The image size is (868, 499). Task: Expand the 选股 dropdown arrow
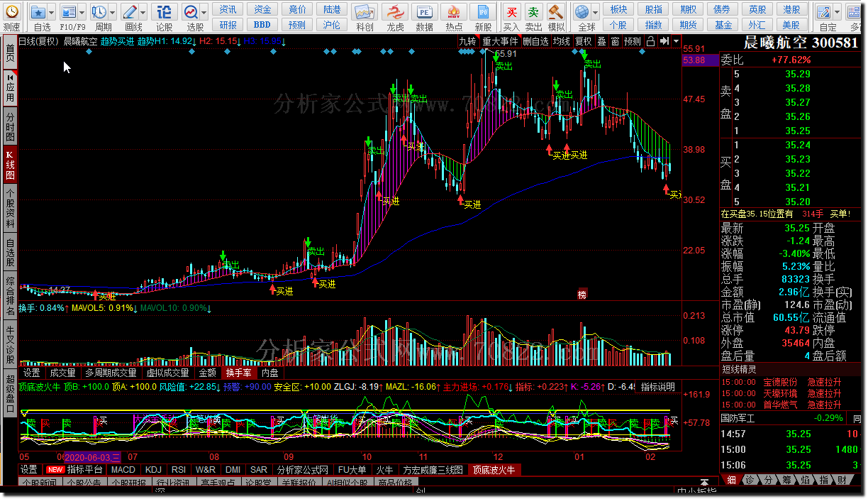[x=205, y=13]
